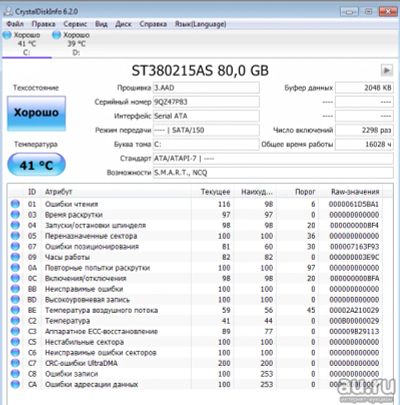This screenshot has height=405, width=400.
Task: Click health icon of disk C: tab
Action: pyautogui.click(x=7, y=35)
